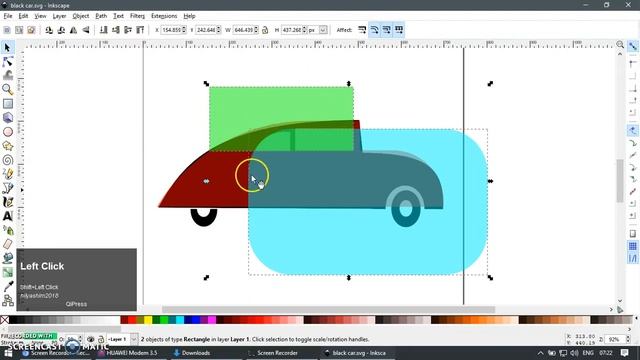
Task: Toggle move gradients with objects
Action: pyautogui.click(x=387, y=30)
